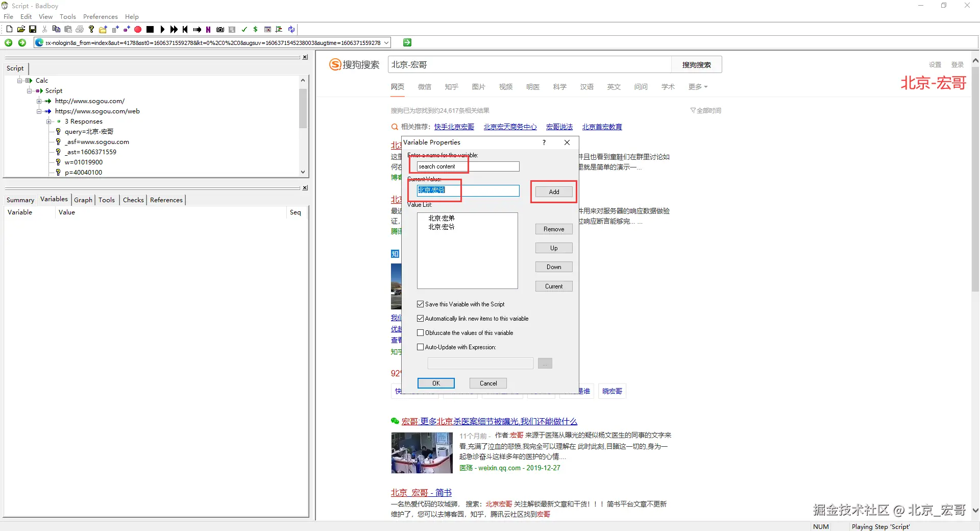980x531 pixels.
Task: Toggle Automatically link new items checkbox
Action: click(x=421, y=319)
